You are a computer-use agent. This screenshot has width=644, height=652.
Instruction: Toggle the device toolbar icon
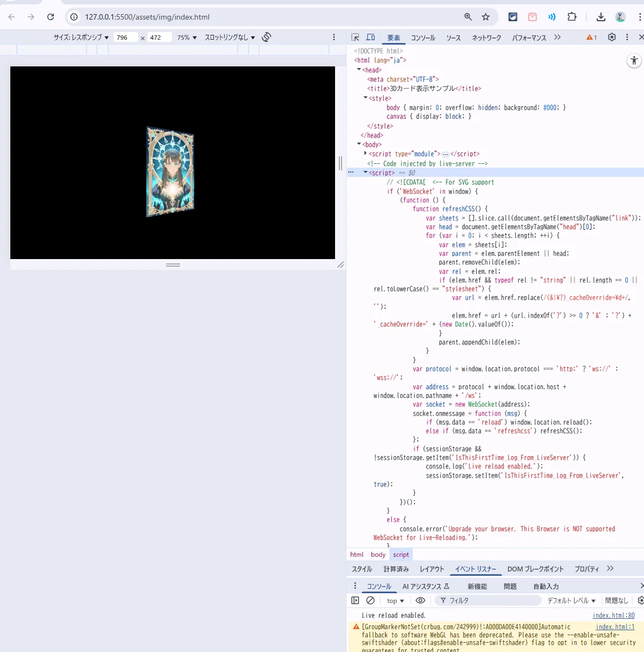pyautogui.click(x=370, y=38)
